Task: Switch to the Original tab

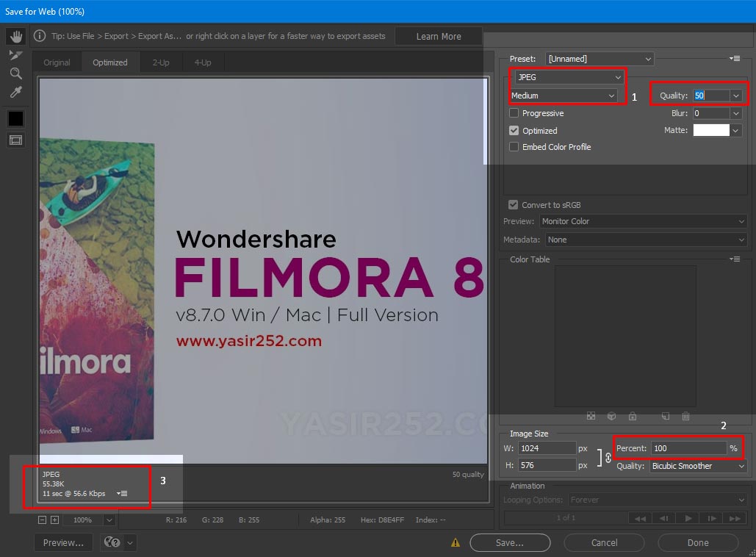Action: (x=57, y=62)
